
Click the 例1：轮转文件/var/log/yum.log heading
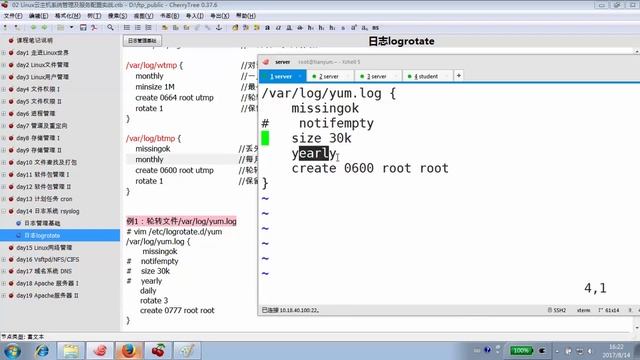tap(181, 221)
